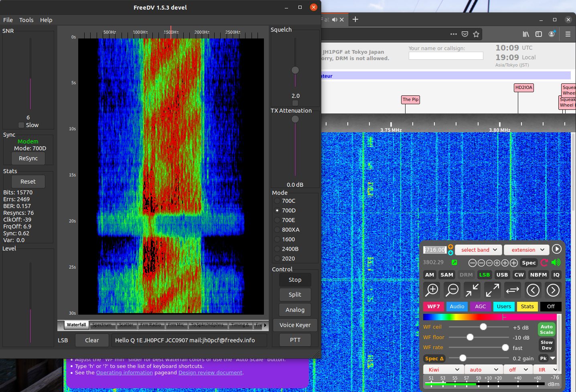Click the zoom in magnifier icon
This screenshot has width=576, height=392.
[432, 290]
